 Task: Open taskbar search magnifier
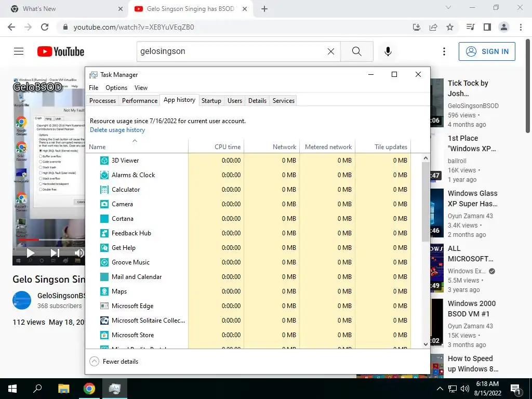click(x=37, y=389)
